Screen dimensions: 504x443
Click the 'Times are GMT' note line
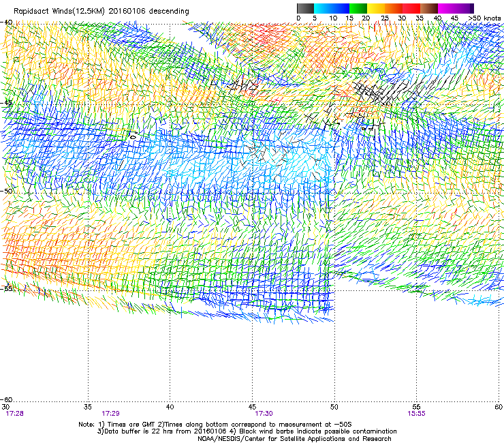tap(215, 425)
